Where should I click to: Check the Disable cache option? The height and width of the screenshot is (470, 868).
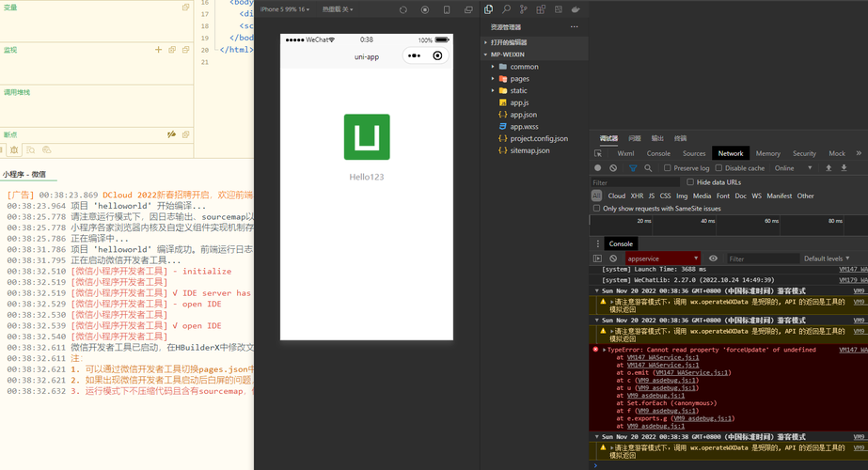coord(718,168)
